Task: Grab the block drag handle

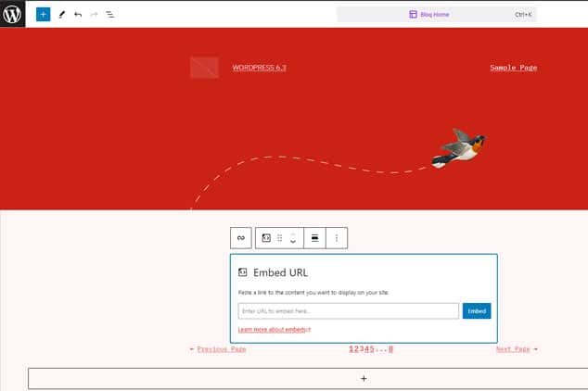Action: coord(280,238)
